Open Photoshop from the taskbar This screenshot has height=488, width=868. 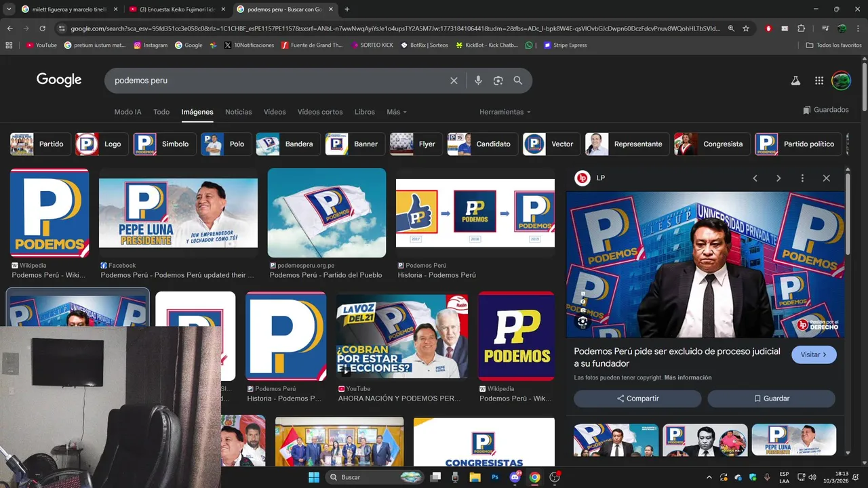pos(495,477)
